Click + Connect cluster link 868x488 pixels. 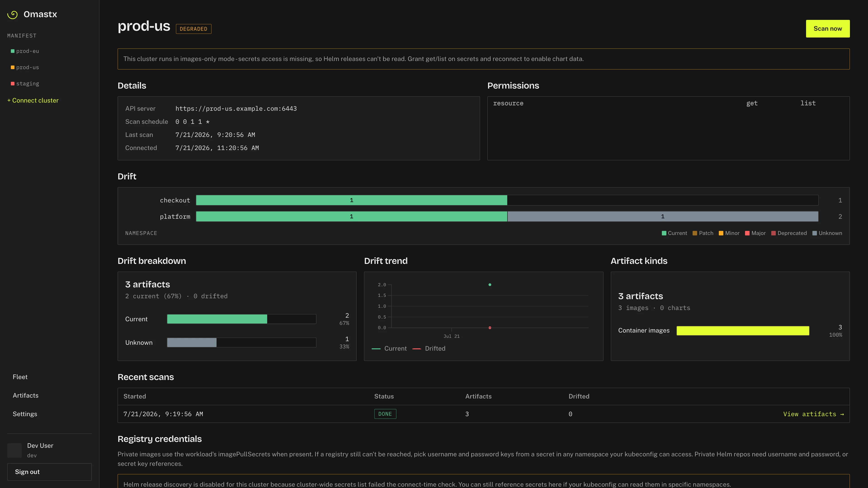pyautogui.click(x=33, y=100)
